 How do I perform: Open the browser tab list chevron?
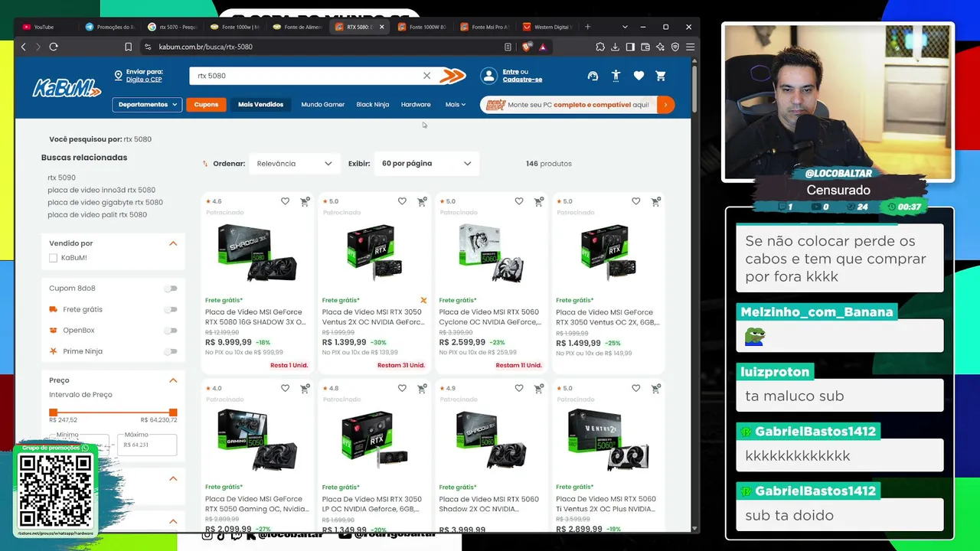click(625, 27)
